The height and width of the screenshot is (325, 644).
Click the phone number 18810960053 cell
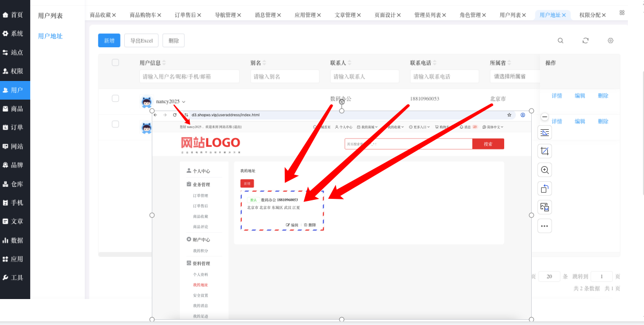(x=425, y=99)
